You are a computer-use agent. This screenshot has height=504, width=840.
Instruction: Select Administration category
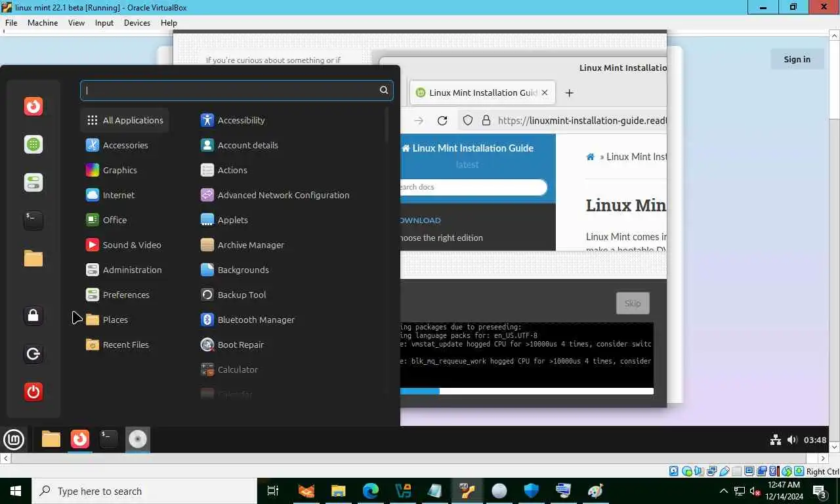coord(123,270)
